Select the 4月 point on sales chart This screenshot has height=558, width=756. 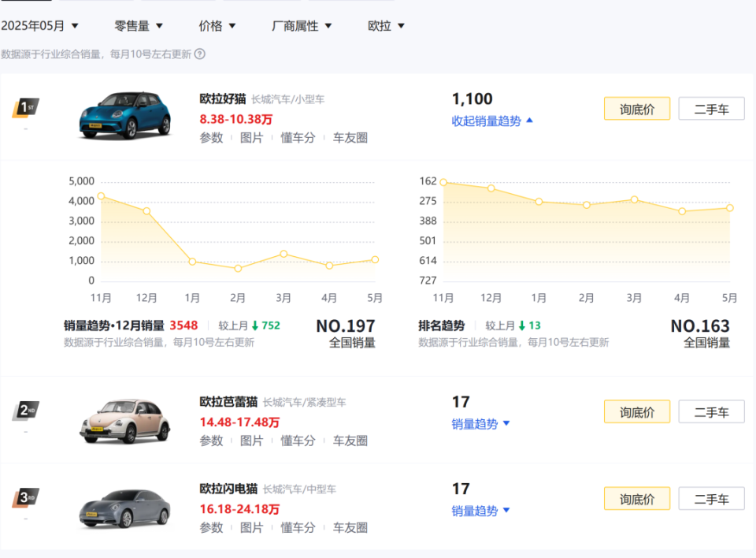pos(329,266)
